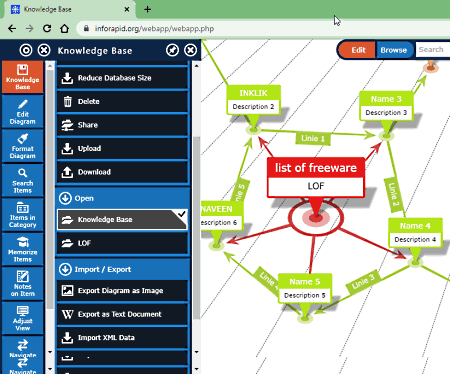Screen dimensions: 450x374
Task: Open the Edit Diagram sidebar tool
Action: (x=23, y=112)
